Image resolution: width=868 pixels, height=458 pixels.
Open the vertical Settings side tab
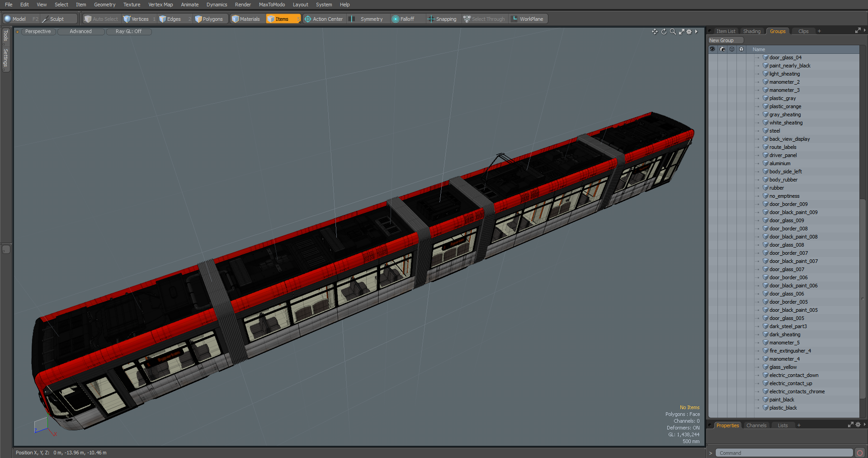click(x=5, y=58)
